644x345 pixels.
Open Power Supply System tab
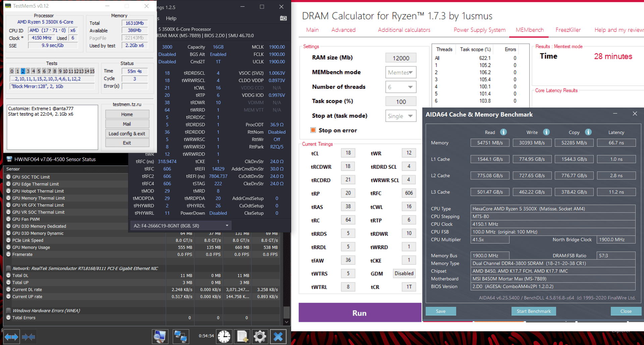click(480, 30)
